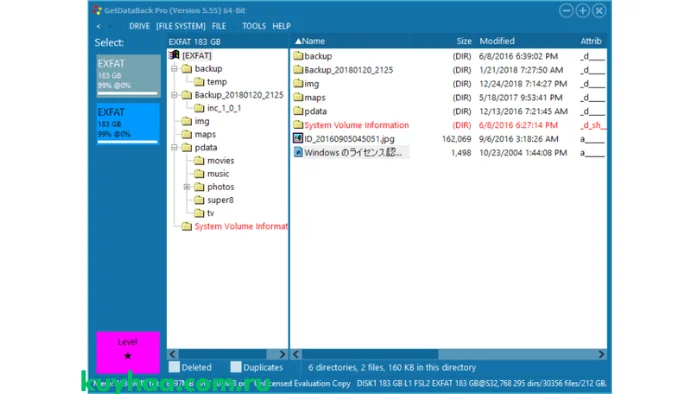The image size is (700, 394).
Task: Open the DRIVE menu
Action: pyautogui.click(x=139, y=26)
